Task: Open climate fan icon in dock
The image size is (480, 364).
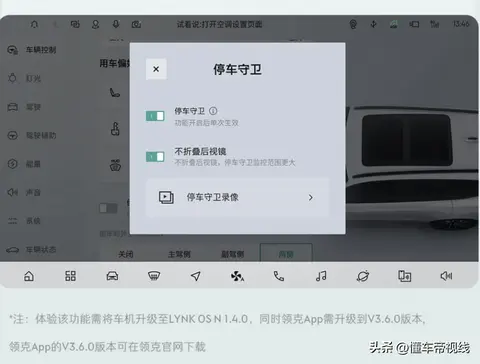Action: coord(237,276)
